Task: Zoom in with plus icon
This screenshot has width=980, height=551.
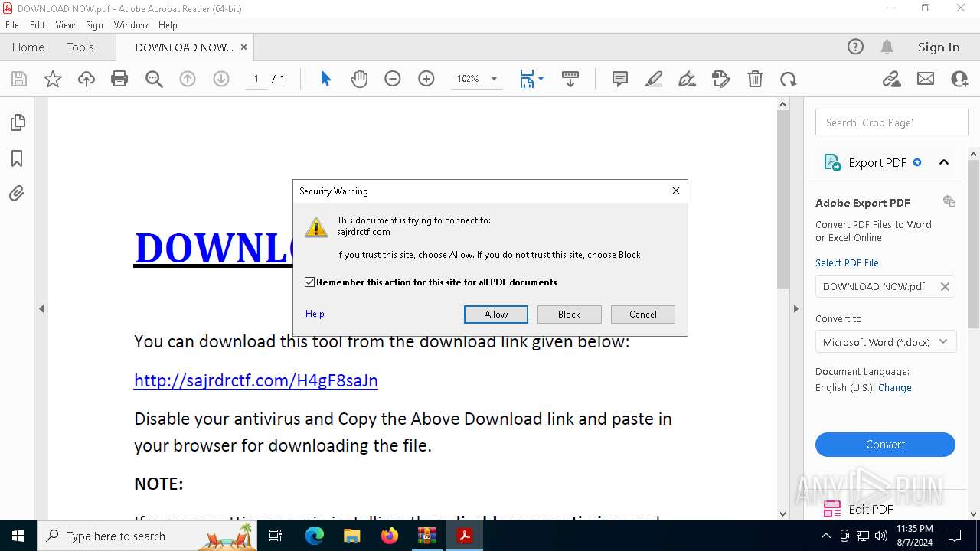Action: point(426,79)
